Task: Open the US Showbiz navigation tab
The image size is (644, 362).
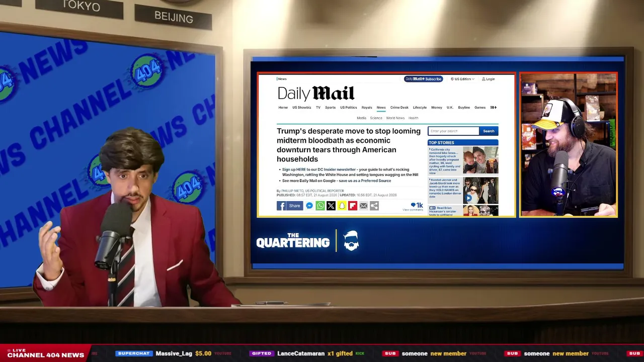Action: [x=302, y=107]
